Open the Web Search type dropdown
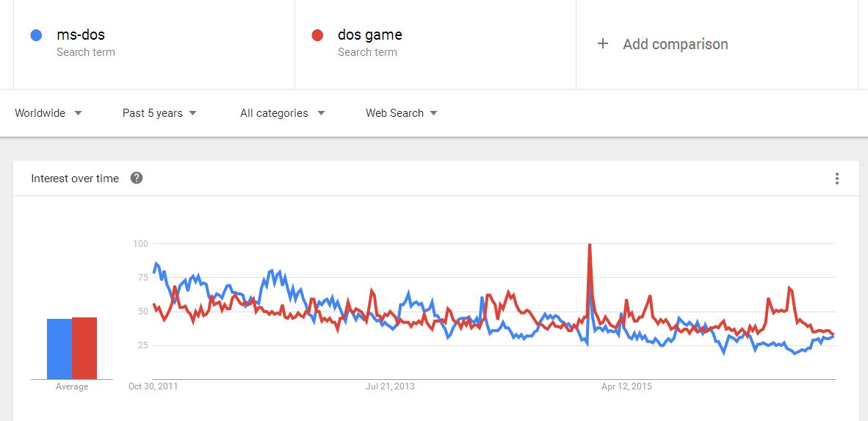Screen dimensions: 868x421 pyautogui.click(x=402, y=113)
